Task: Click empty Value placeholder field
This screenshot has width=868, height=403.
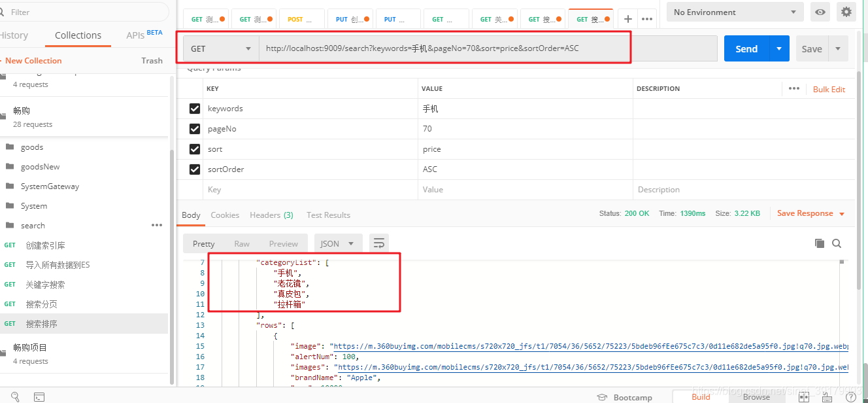Action: (x=526, y=190)
